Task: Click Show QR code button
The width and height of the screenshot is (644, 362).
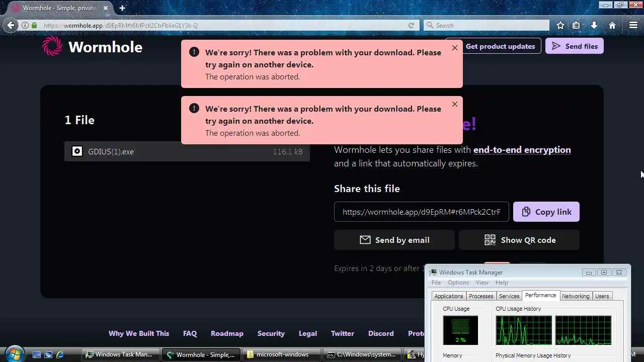Action: (x=519, y=240)
